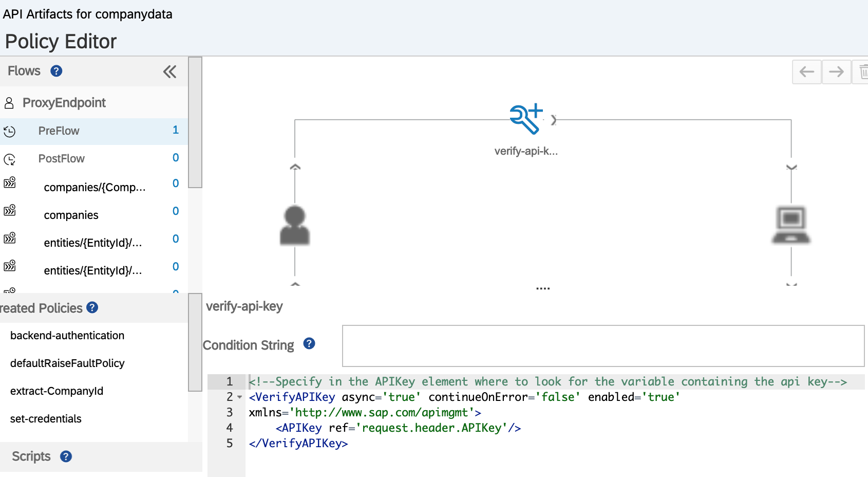868x477 pixels.
Task: Click the redo right arrow button
Action: [x=836, y=71]
